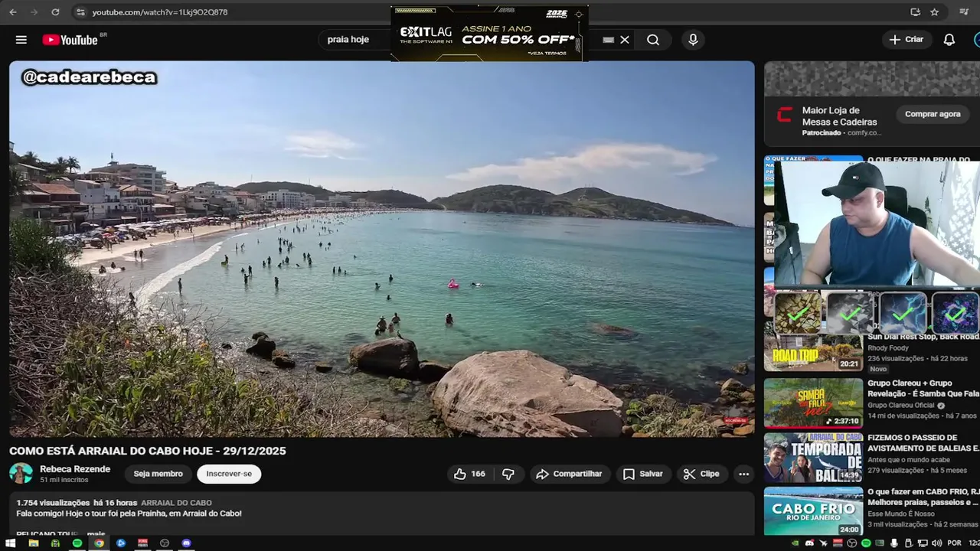
Task: Open Discord icon in system tray
Action: 809,543
